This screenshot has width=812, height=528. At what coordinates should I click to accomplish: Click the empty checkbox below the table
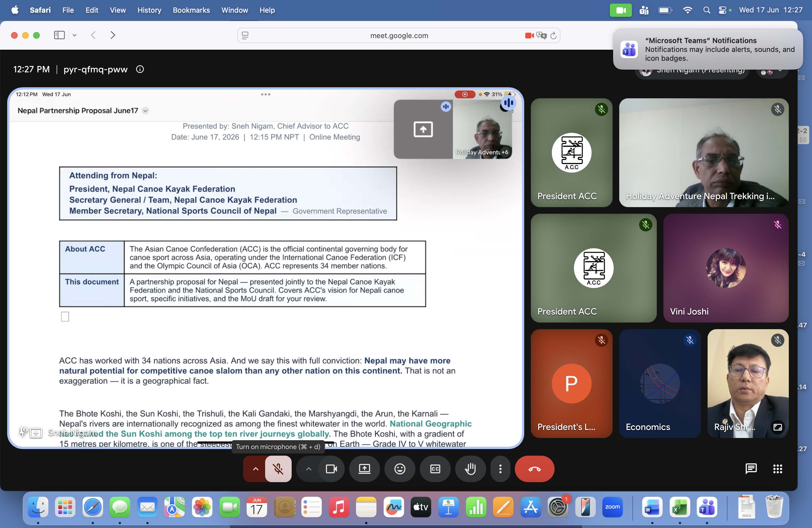point(65,317)
